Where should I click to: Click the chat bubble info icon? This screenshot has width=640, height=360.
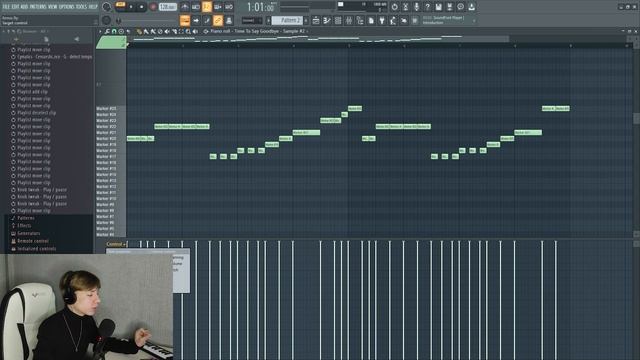click(460, 7)
